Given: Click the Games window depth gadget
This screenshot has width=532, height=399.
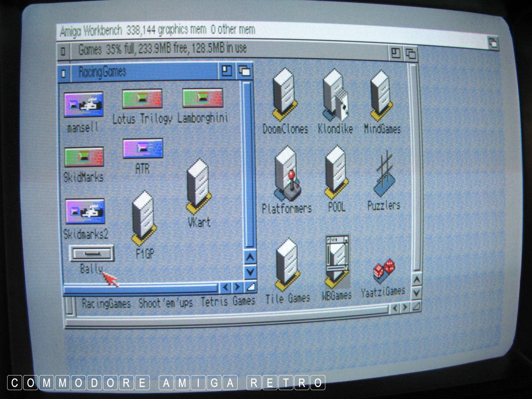Looking at the screenshot, I should coord(411,54).
